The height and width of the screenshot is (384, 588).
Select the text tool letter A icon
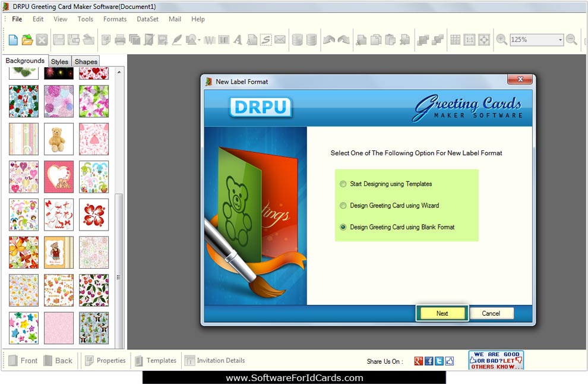(x=238, y=39)
